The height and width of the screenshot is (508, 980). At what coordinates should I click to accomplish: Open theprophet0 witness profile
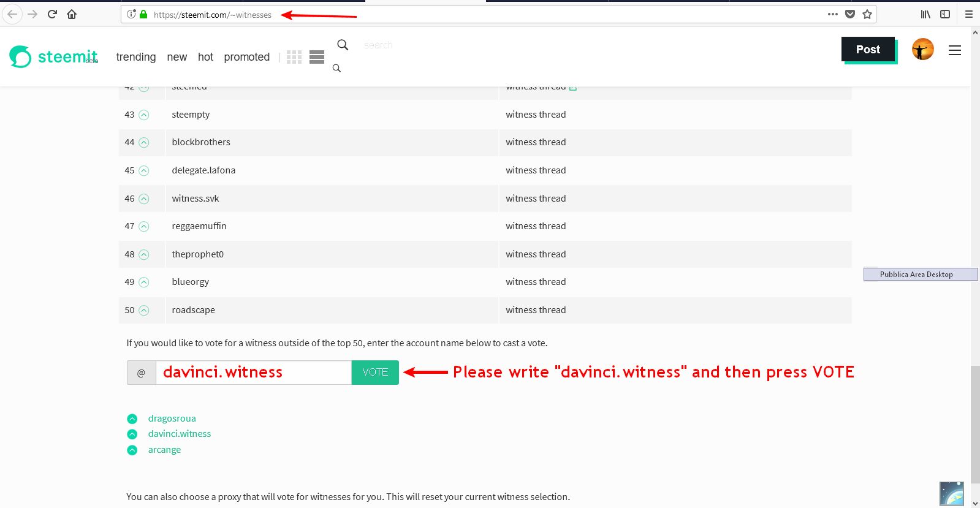click(198, 254)
